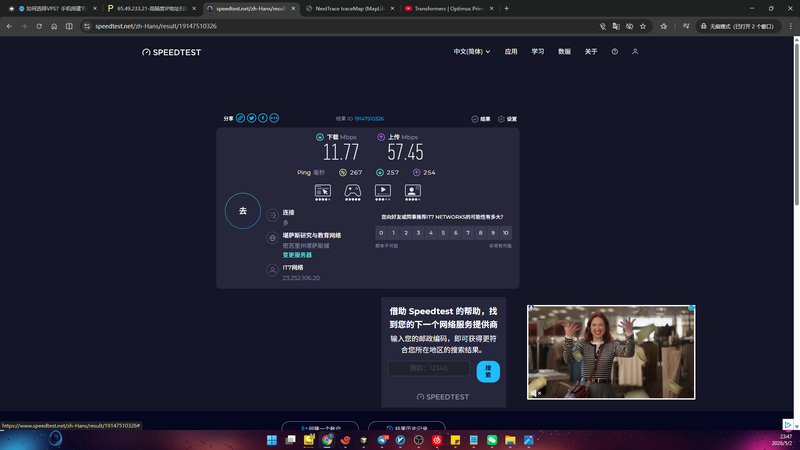Click the 变更服务器 change server link
This screenshot has width=800, height=450.
tap(297, 255)
